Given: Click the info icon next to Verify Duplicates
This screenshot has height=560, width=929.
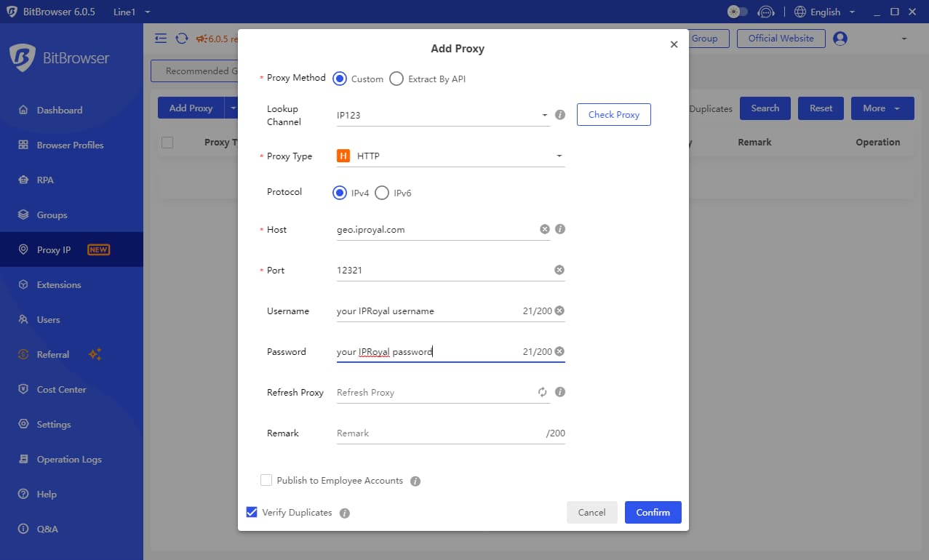Looking at the screenshot, I should tap(345, 513).
